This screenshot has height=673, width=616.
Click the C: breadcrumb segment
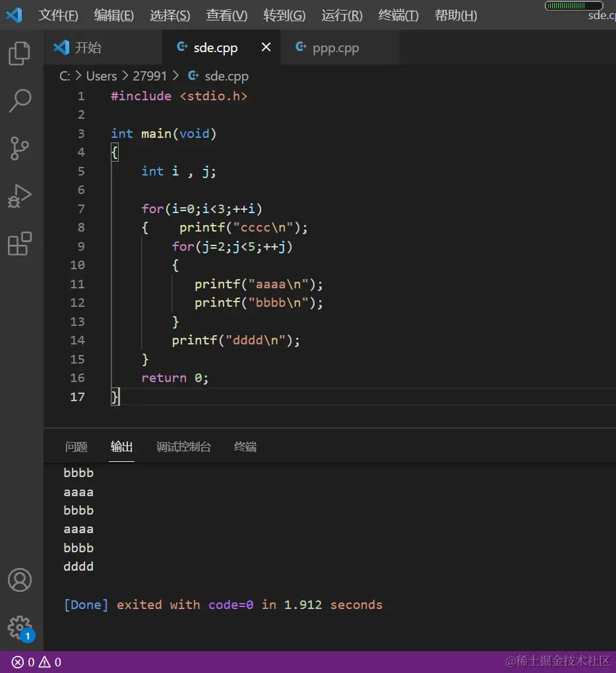point(65,76)
